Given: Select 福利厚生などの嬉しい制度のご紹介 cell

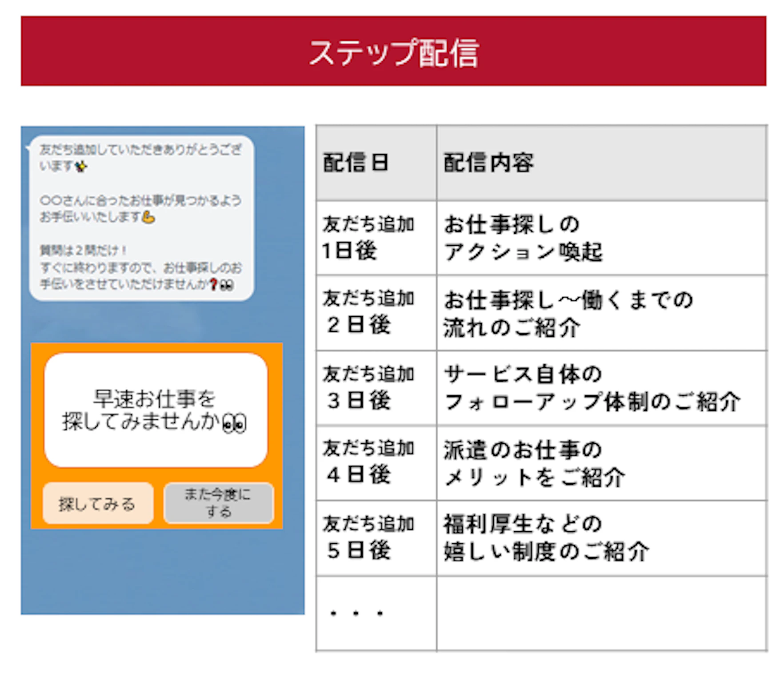Looking at the screenshot, I should (x=602, y=538).
